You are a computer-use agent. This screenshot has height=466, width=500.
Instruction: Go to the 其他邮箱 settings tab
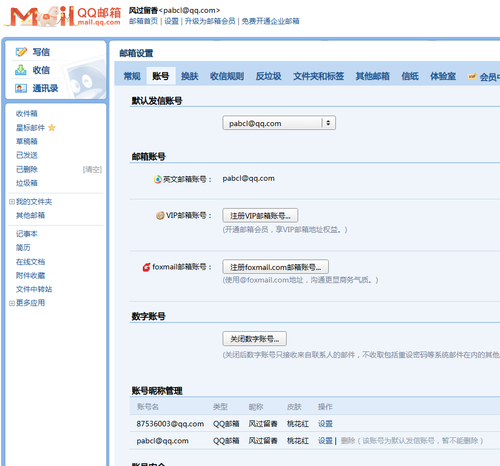pyautogui.click(x=373, y=76)
